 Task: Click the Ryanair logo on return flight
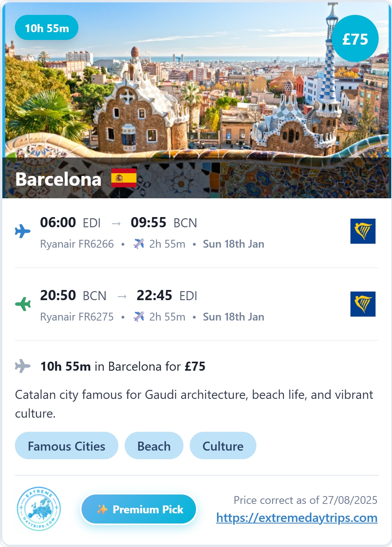[x=363, y=304]
